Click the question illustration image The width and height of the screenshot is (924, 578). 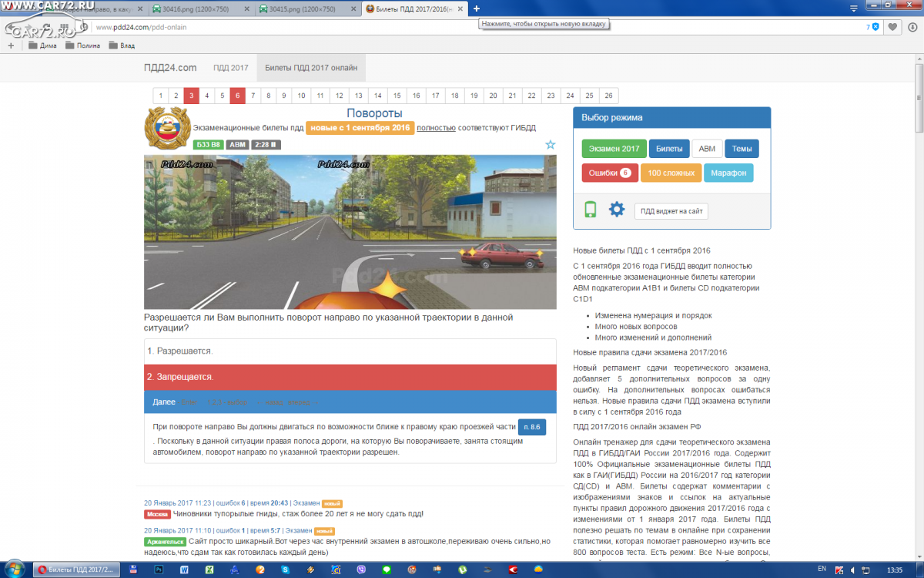tap(350, 232)
